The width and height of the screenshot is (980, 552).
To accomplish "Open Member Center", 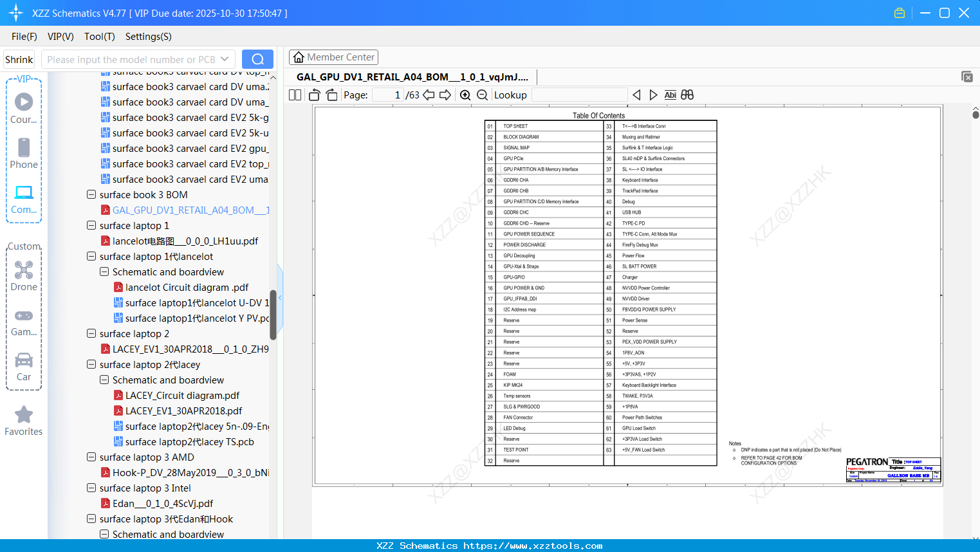I will coord(333,57).
